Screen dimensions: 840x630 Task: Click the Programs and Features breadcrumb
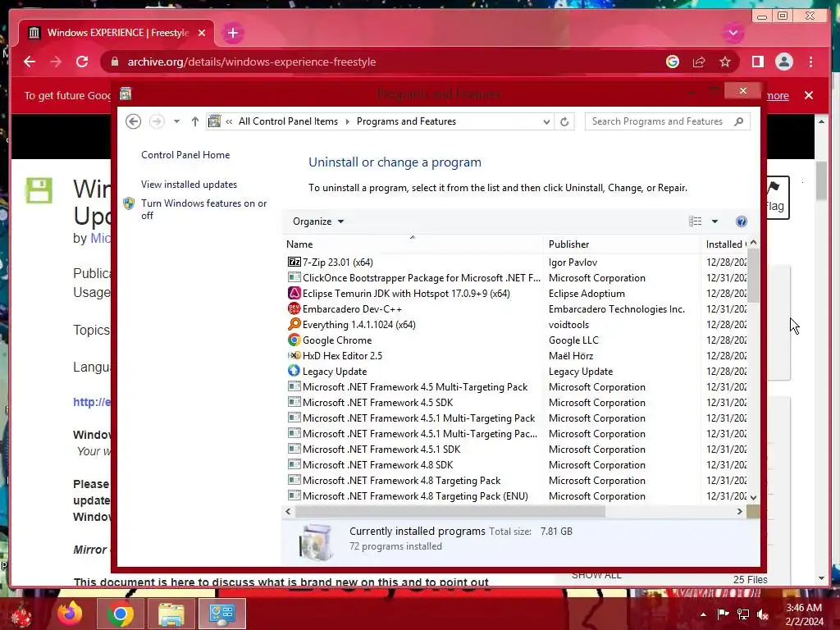click(x=406, y=121)
